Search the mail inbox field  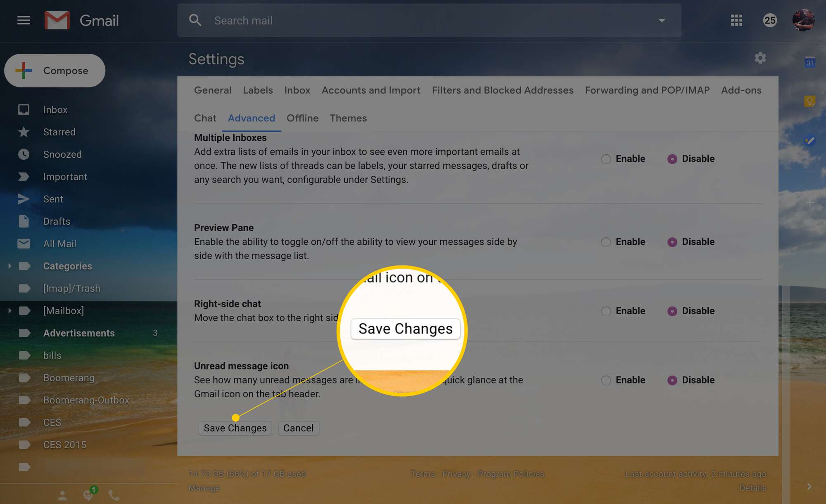tap(429, 20)
